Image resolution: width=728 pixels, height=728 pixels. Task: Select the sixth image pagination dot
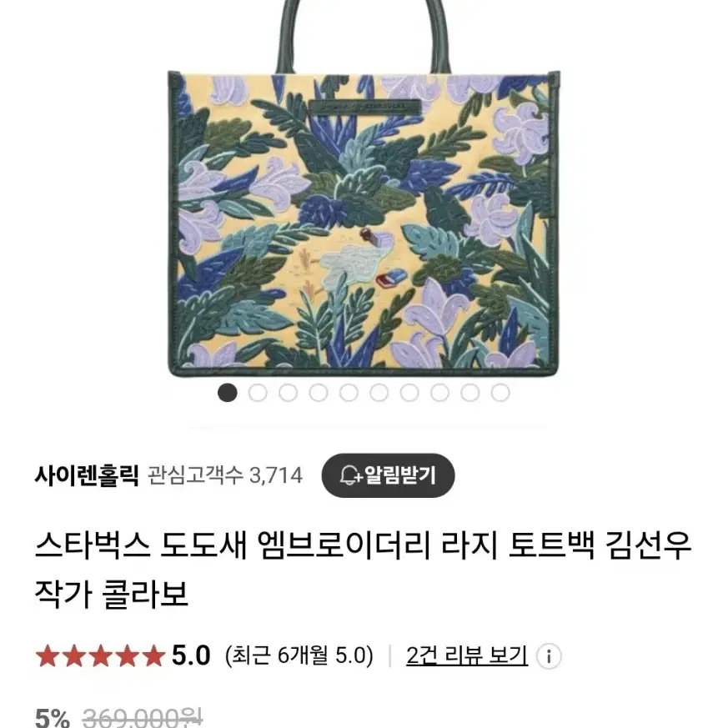click(379, 393)
